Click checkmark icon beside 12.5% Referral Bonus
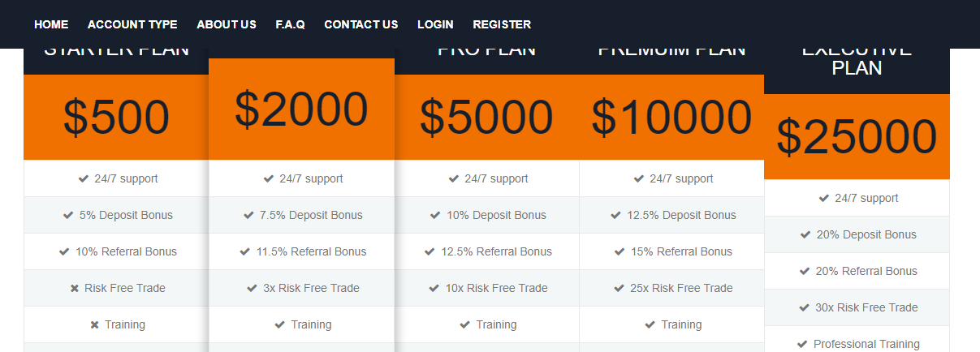 [x=430, y=251]
